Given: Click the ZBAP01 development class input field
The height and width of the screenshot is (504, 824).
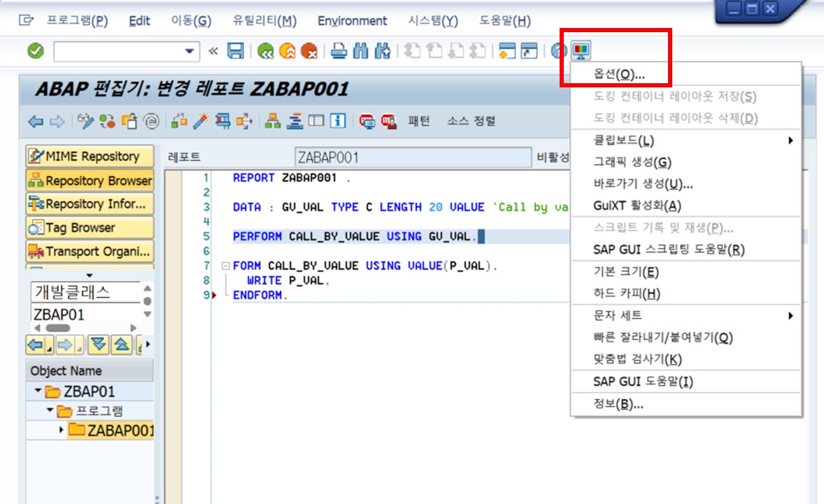Looking at the screenshot, I should click(86, 314).
